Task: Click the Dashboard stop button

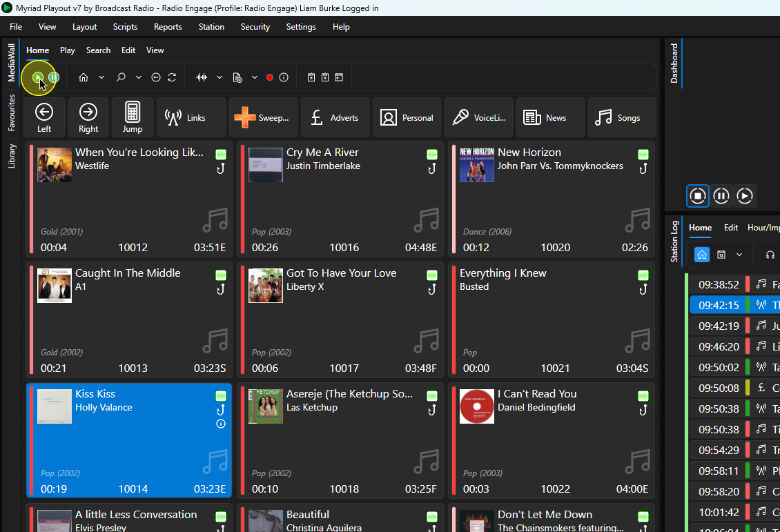Action: pyautogui.click(x=697, y=196)
